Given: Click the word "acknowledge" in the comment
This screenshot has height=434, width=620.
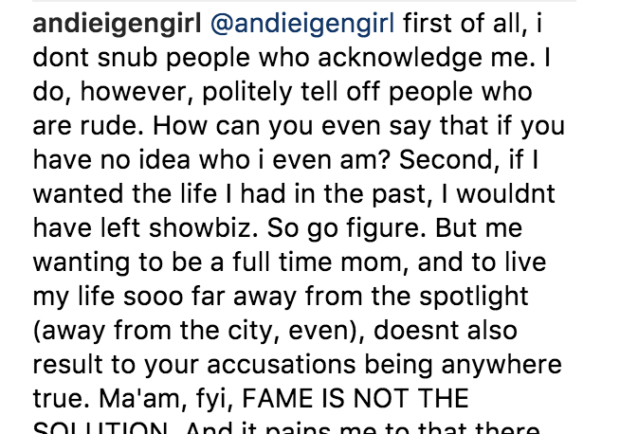Looking at the screenshot, I should [400, 58].
